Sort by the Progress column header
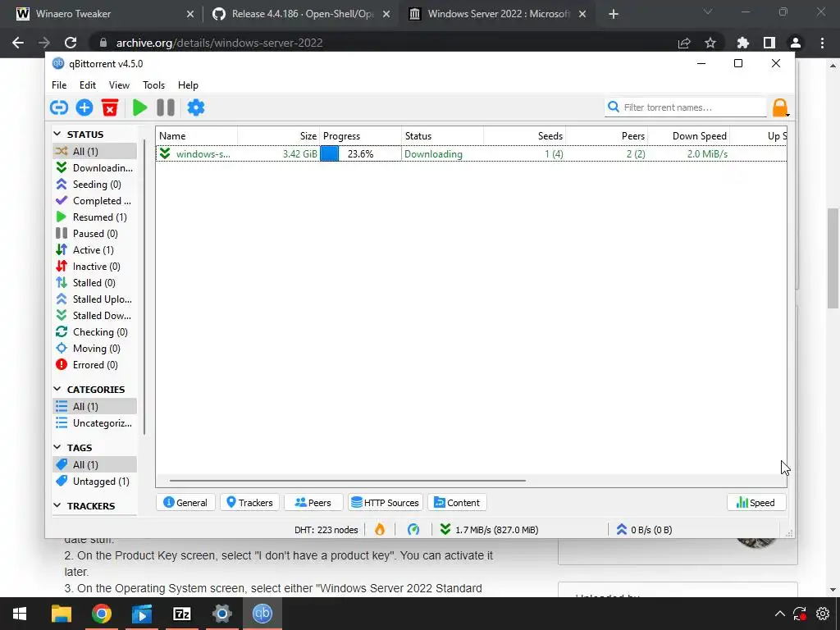Screen dimensions: 840x630 361,136
